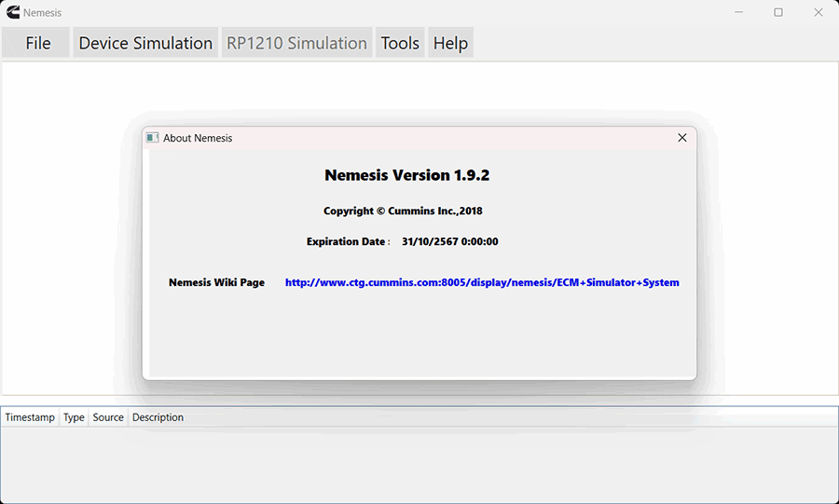
Task: Open the RP1210 Simulation menu
Action: (x=297, y=43)
